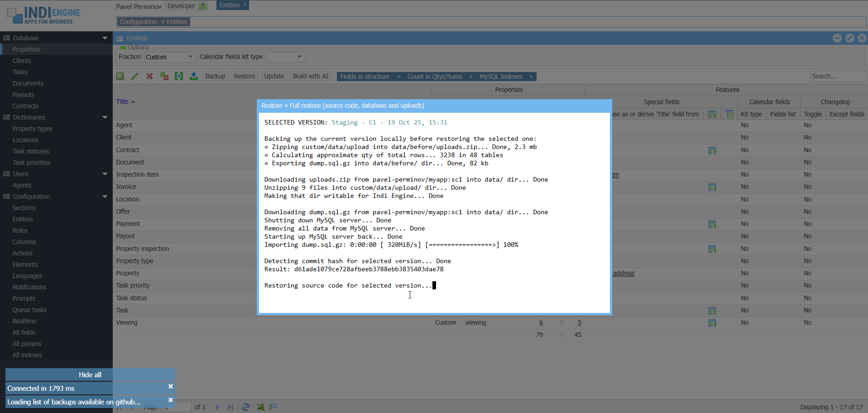Open Languages in the Configuration menu

27,276
